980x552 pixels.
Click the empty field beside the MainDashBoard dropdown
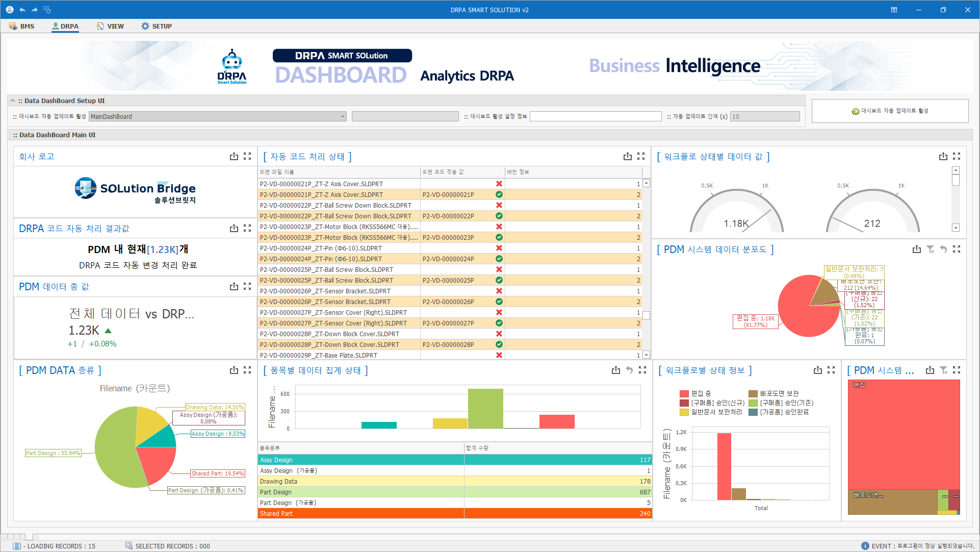tap(405, 117)
